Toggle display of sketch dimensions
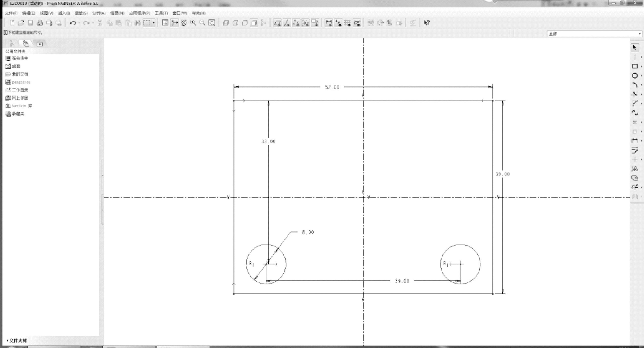This screenshot has width=644, height=348. pos(329,23)
